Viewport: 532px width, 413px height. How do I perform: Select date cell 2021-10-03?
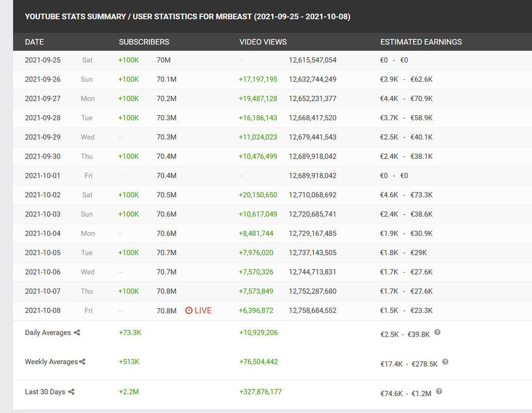tap(43, 214)
